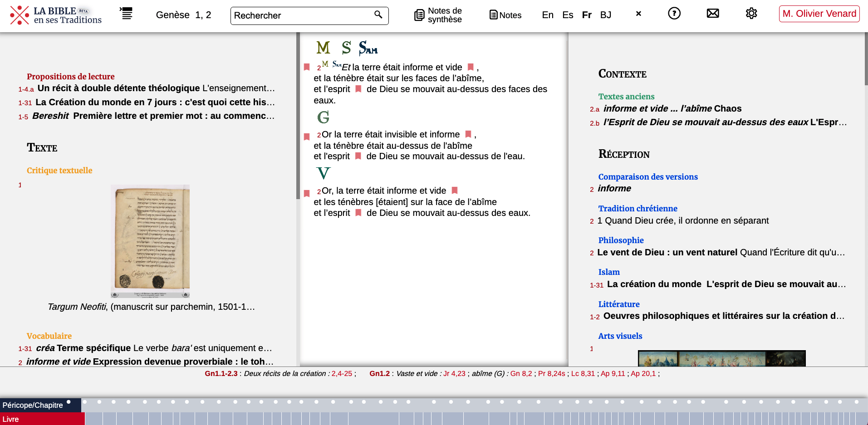Open the help question mark icon

[674, 14]
